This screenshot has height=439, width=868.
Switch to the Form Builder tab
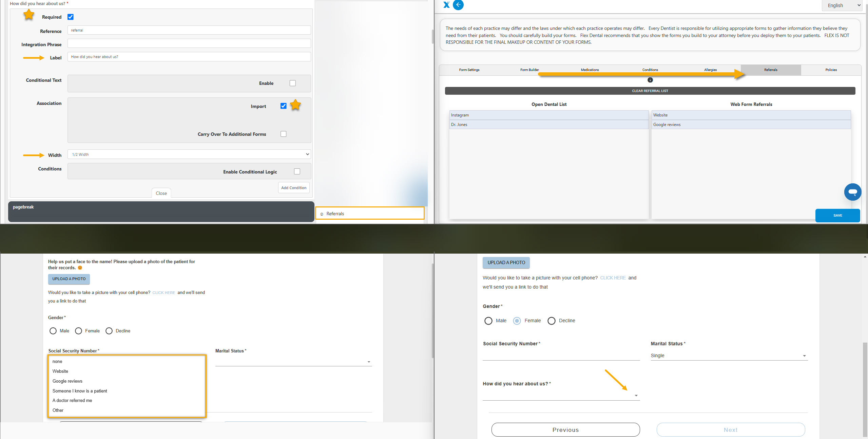point(529,70)
